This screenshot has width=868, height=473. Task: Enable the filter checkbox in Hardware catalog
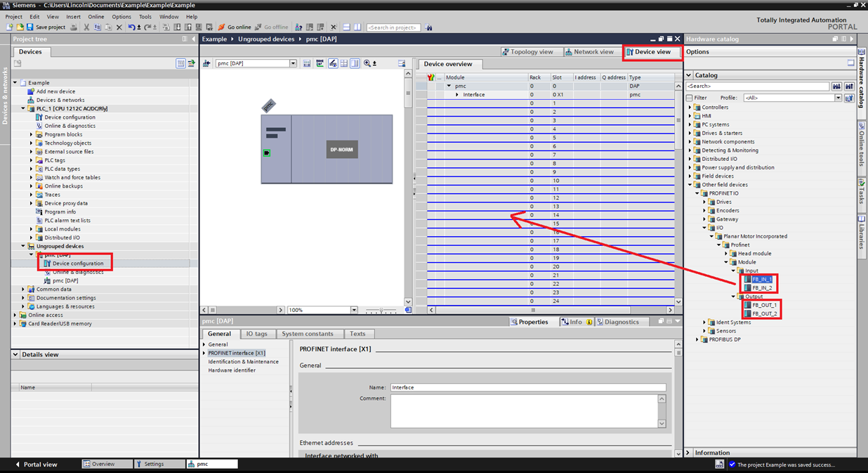(x=691, y=98)
